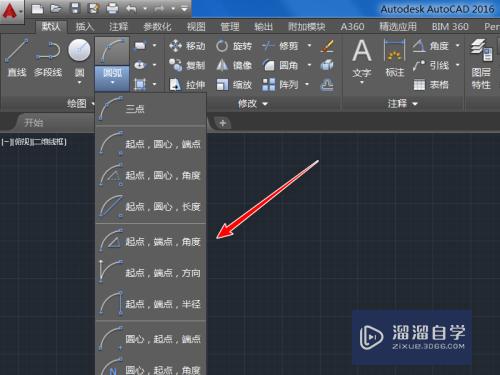The height and width of the screenshot is (375, 500).
Task: Click the explode icon beside 圆角
Action: pos(327,65)
